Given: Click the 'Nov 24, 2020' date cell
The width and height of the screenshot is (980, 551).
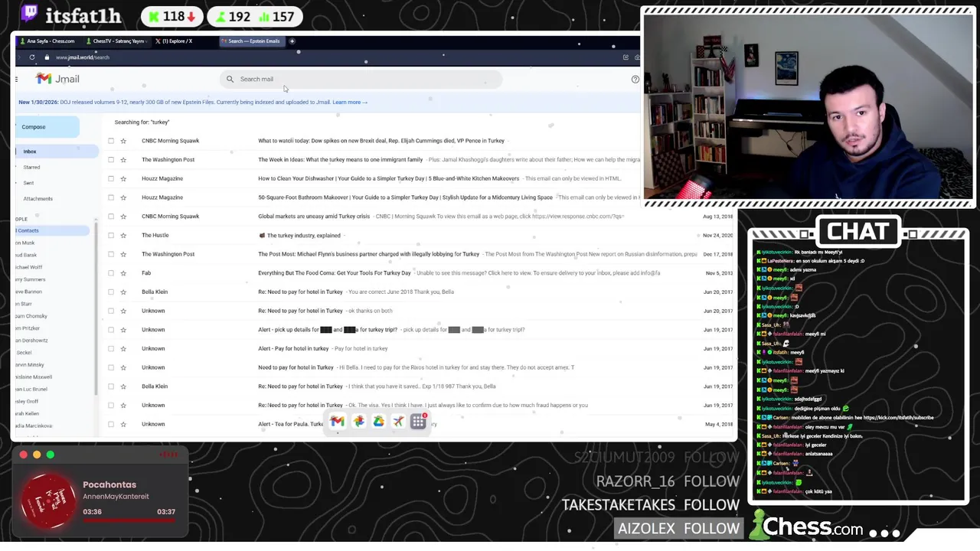Looking at the screenshot, I should point(717,235).
